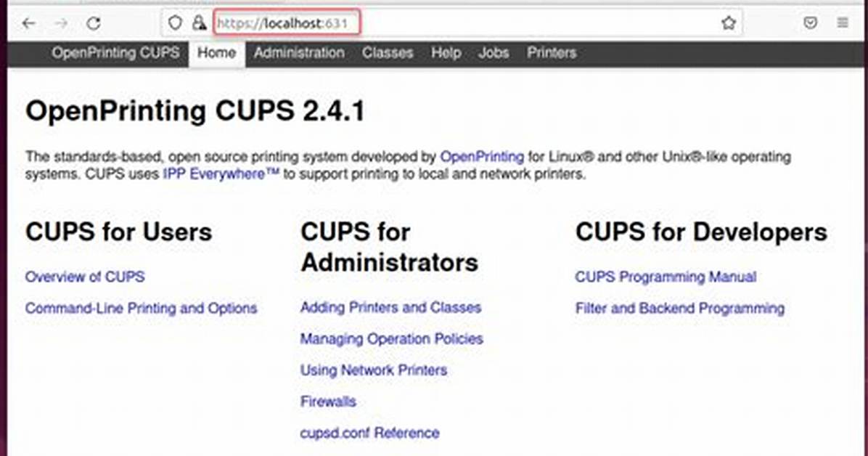Screen dimensions: 868x456
Task: Follow the OpenPrinting link in description
Action: click(482, 157)
